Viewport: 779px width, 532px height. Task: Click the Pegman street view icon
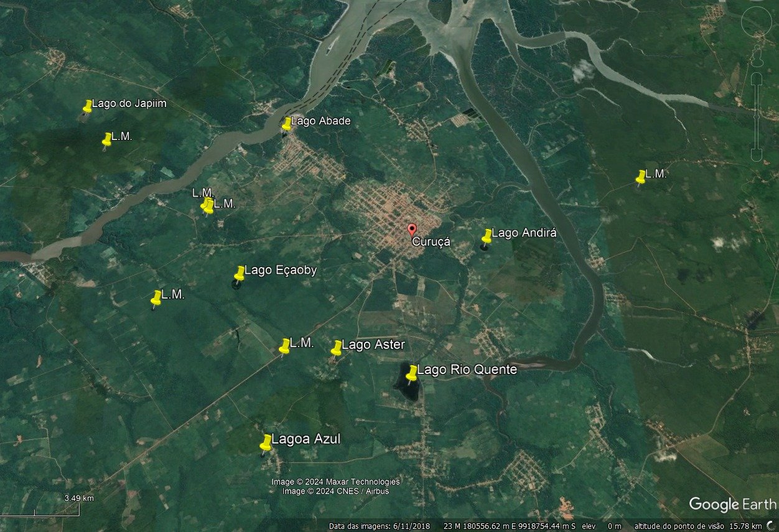757,57
